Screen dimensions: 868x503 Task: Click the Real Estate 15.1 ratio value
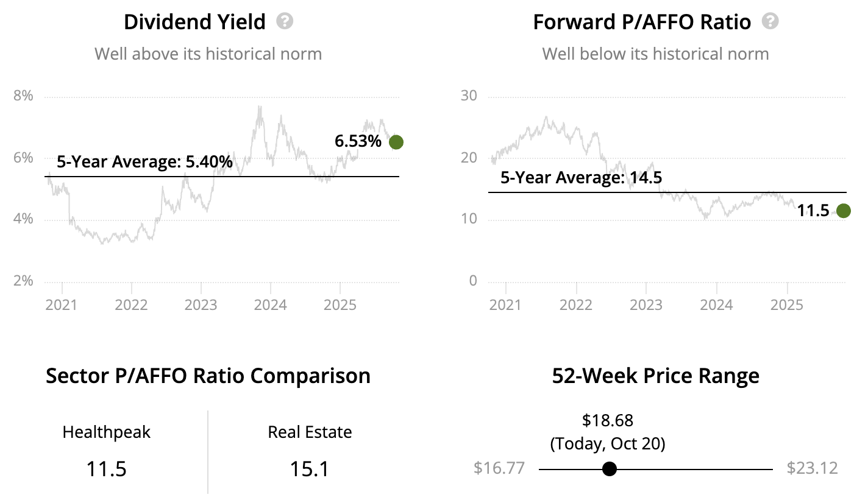point(310,469)
